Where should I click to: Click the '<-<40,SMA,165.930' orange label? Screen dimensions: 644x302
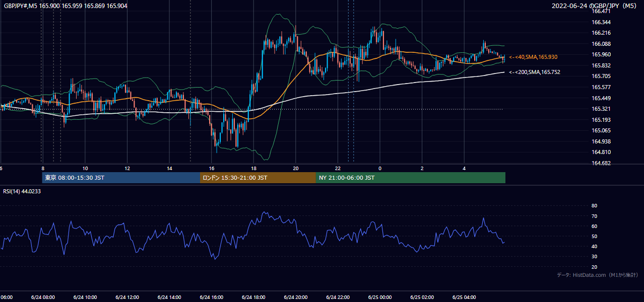(x=533, y=57)
